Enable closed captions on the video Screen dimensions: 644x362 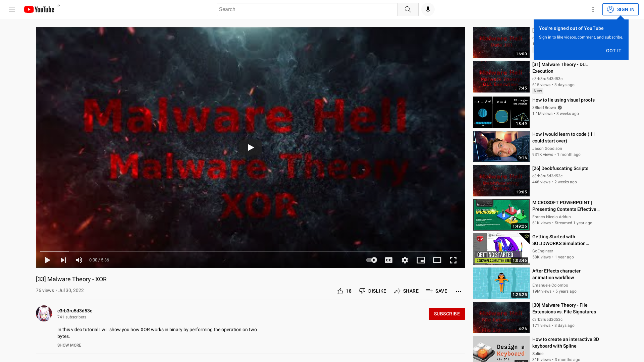(x=388, y=260)
